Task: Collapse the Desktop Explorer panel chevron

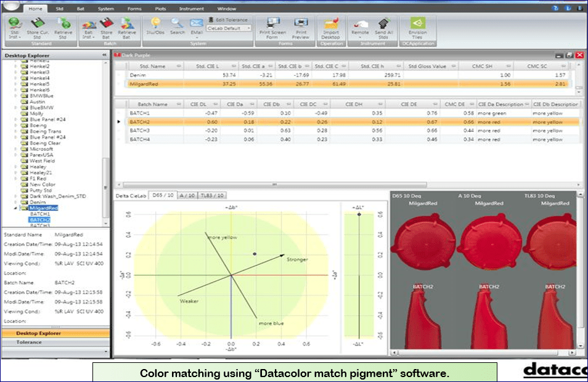Action: click(x=104, y=55)
